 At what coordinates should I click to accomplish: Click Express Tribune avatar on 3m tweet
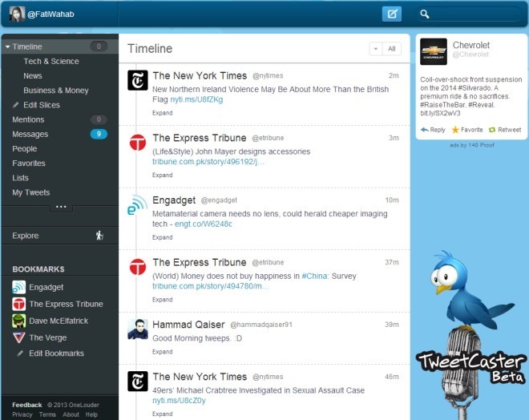pyautogui.click(x=138, y=143)
